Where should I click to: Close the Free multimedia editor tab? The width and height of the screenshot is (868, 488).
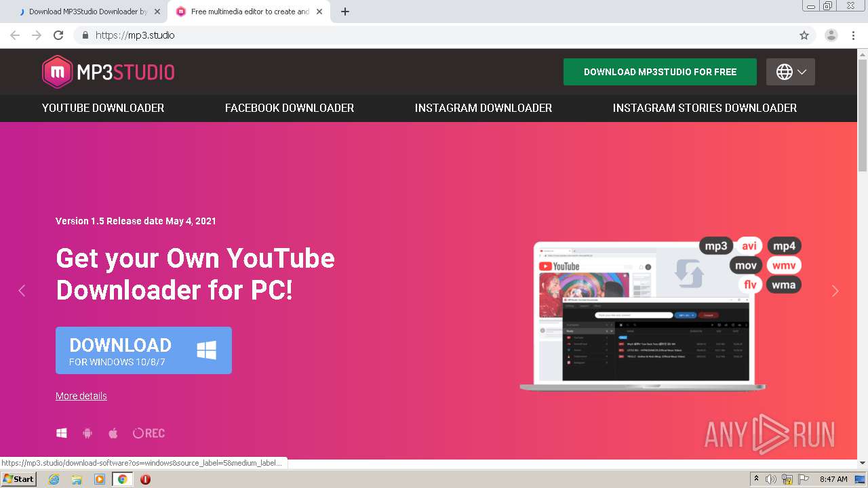click(x=319, y=12)
